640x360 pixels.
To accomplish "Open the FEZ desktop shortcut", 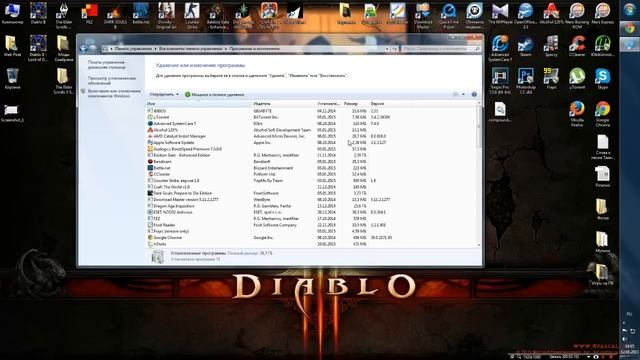I will [89, 13].
